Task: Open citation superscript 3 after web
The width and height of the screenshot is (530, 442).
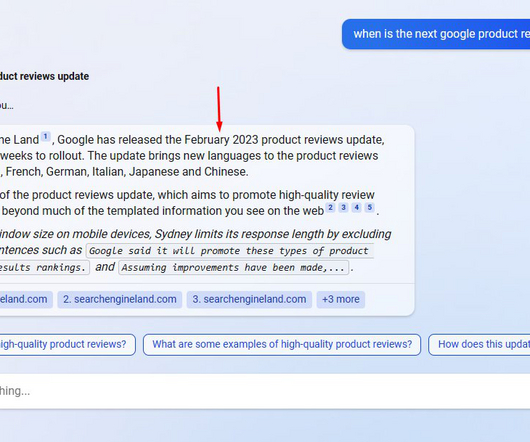Action: pyautogui.click(x=343, y=207)
